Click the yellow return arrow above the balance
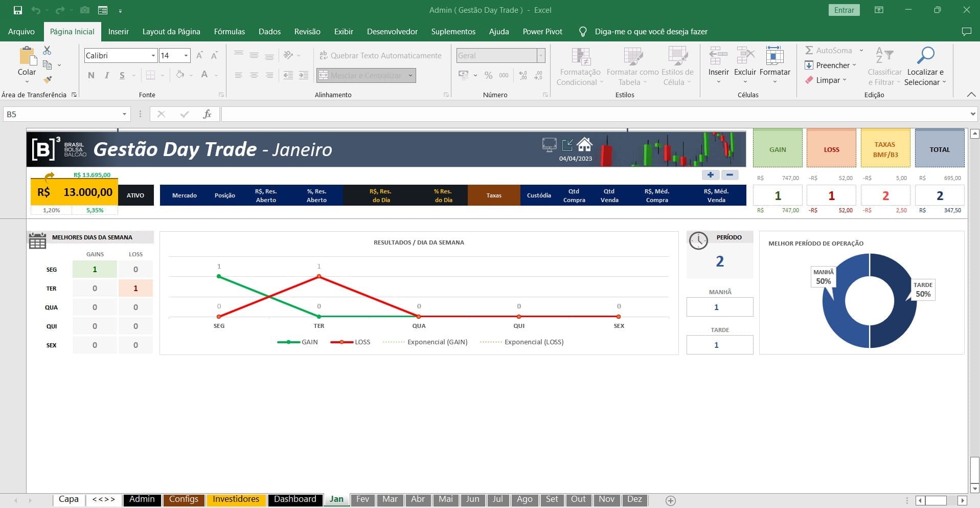 coord(49,176)
